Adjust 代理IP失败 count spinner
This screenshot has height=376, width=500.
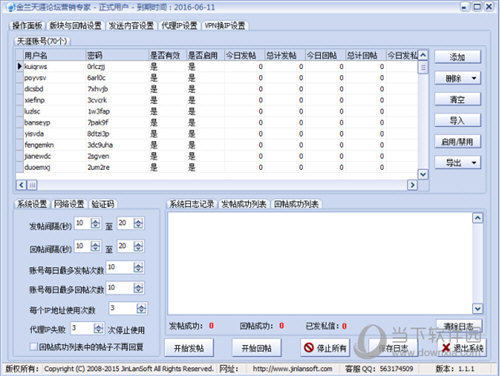98,328
